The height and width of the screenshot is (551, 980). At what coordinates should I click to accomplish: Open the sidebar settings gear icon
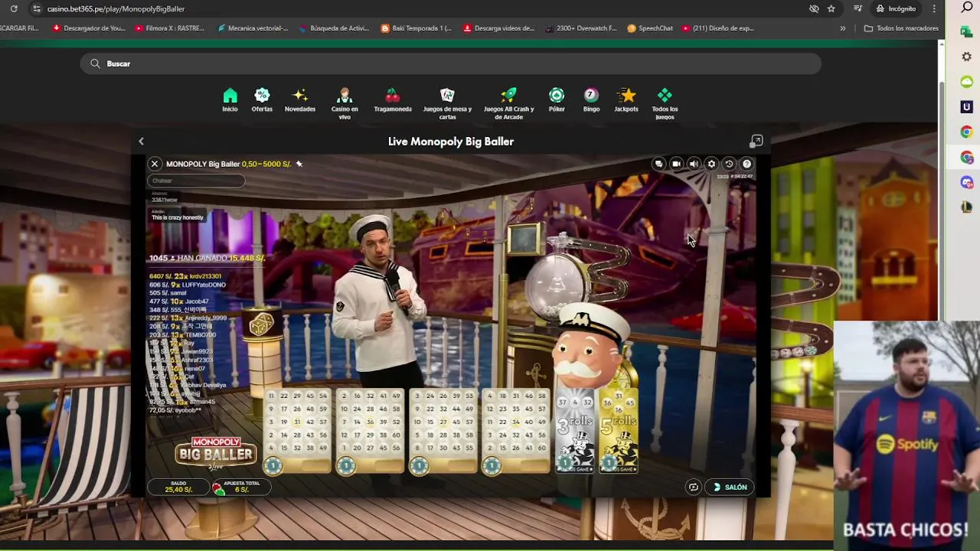[967, 57]
